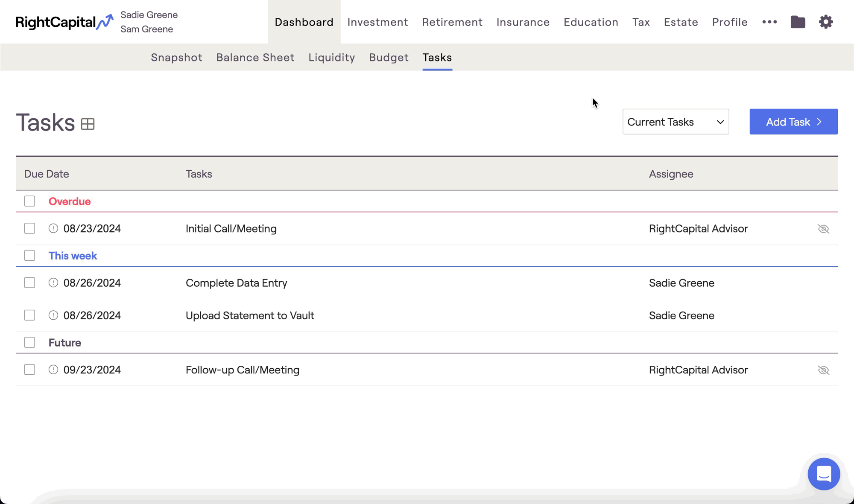Image resolution: width=854 pixels, height=504 pixels.
Task: Click RightCapital Advisor assignee of Follow-up Call/Meeting
Action: tap(698, 370)
